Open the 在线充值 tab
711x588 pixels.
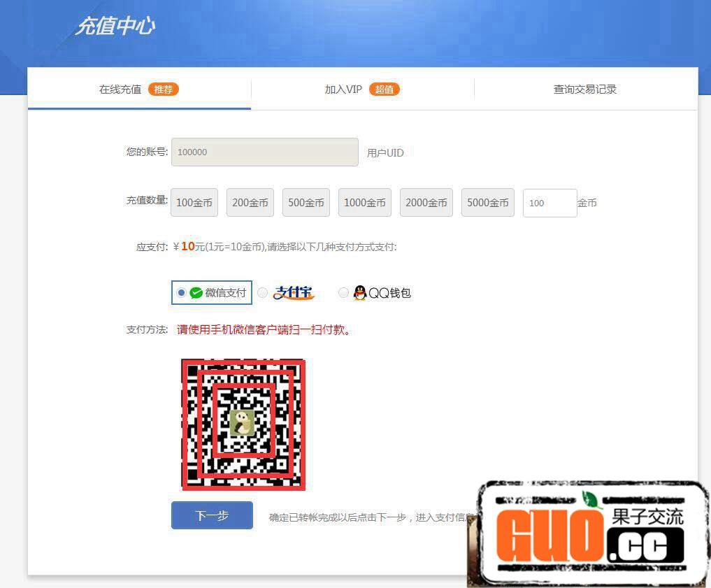tap(139, 89)
